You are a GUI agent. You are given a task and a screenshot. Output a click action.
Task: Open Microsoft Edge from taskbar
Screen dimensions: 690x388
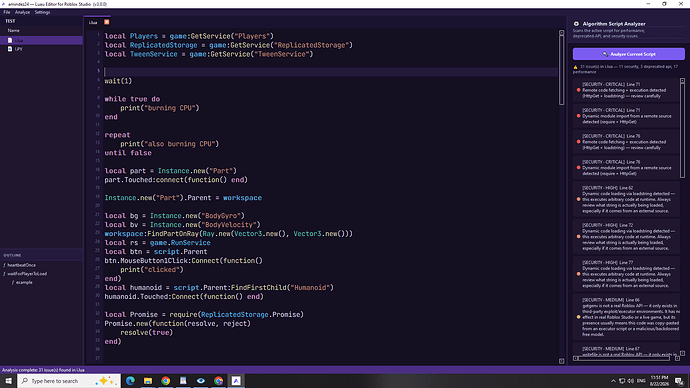click(130, 381)
